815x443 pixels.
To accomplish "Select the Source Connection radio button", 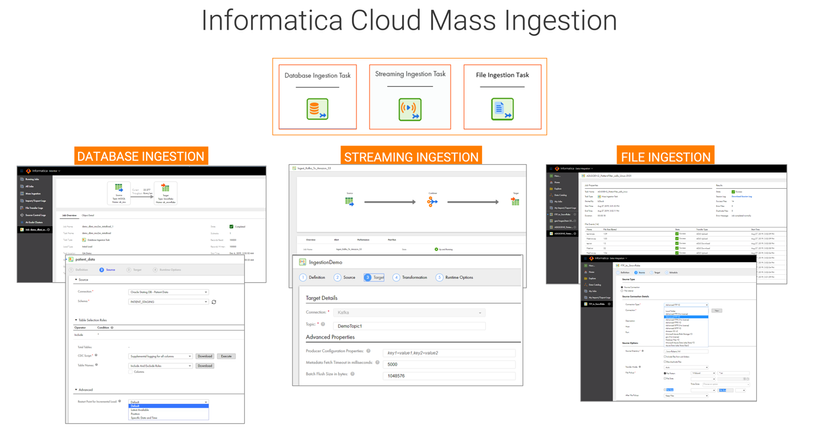I will click(x=622, y=287).
